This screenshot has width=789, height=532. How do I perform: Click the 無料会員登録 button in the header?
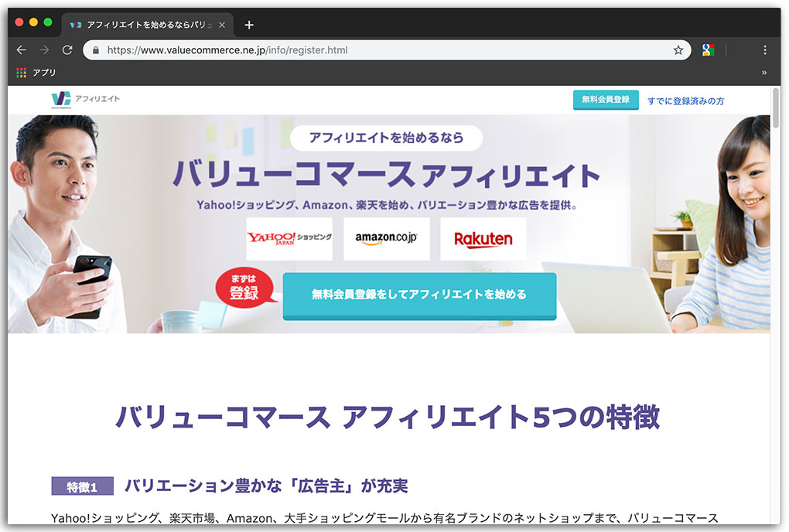click(606, 99)
